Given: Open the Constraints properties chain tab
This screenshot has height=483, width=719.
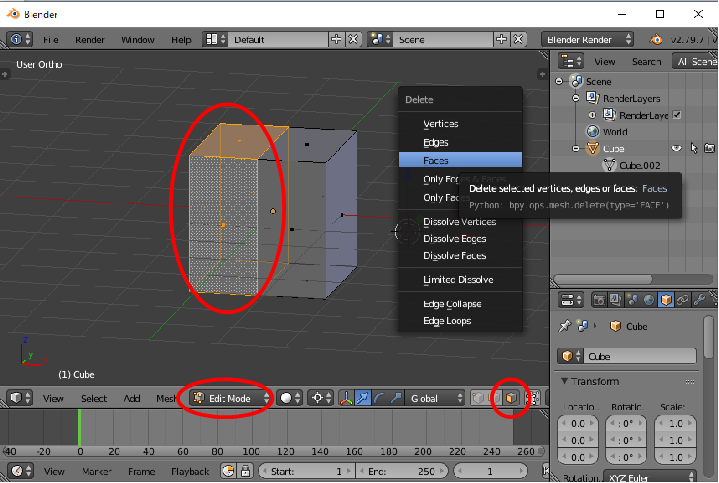Looking at the screenshot, I should [x=683, y=300].
